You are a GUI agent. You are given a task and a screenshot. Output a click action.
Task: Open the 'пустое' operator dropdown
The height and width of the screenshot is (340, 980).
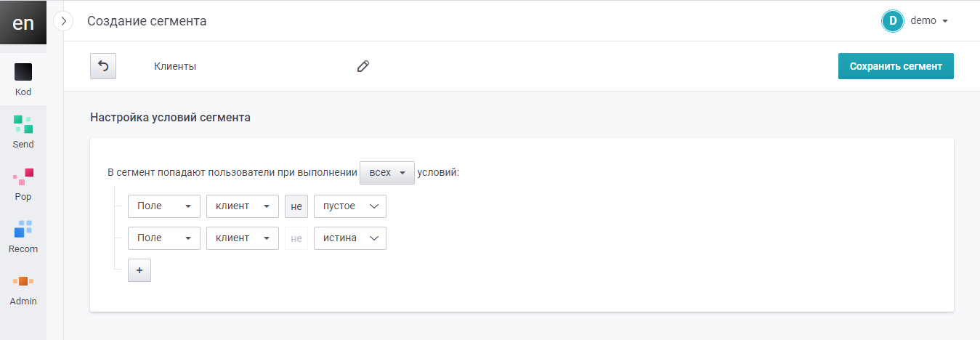tap(350, 206)
